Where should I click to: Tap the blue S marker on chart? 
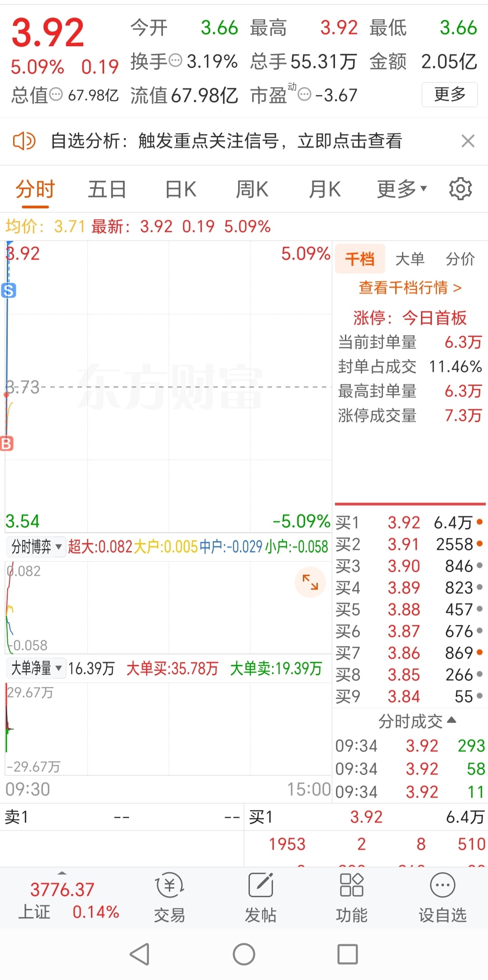[9, 290]
